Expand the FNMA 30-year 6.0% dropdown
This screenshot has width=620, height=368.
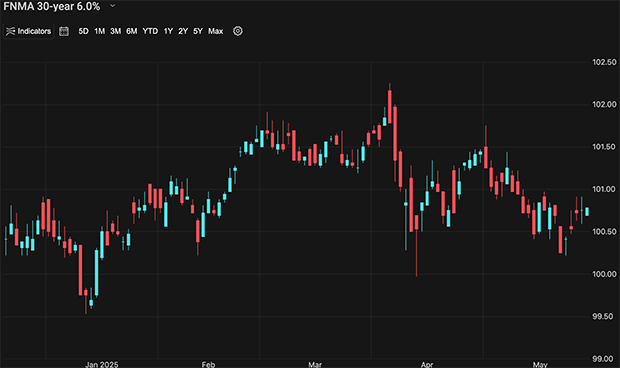tap(112, 6)
